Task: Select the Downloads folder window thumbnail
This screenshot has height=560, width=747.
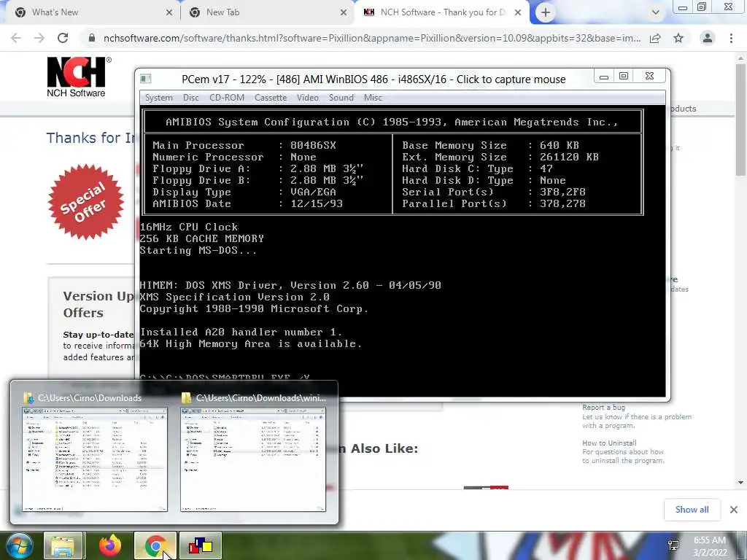Action: [95, 459]
